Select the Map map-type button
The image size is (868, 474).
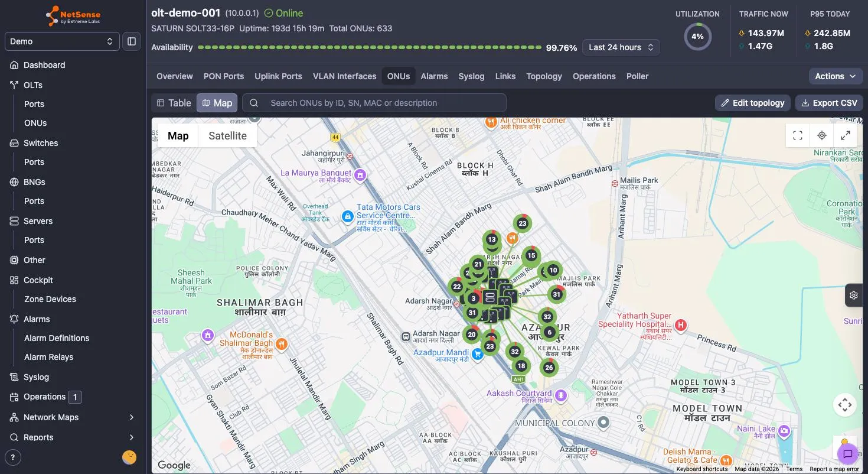pyautogui.click(x=178, y=135)
